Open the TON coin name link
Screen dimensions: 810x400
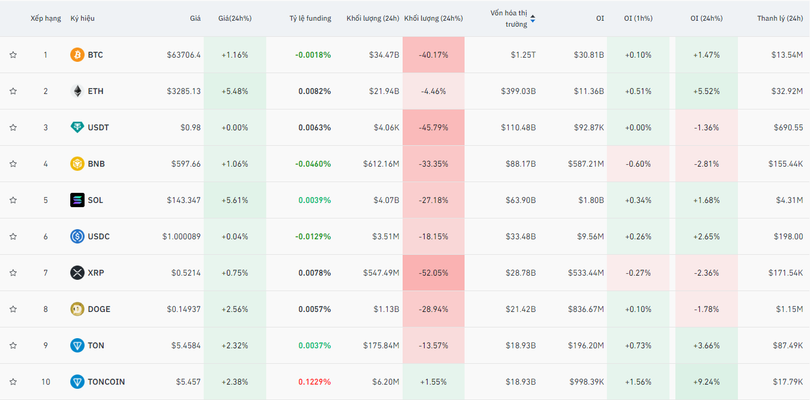pyautogui.click(x=95, y=346)
